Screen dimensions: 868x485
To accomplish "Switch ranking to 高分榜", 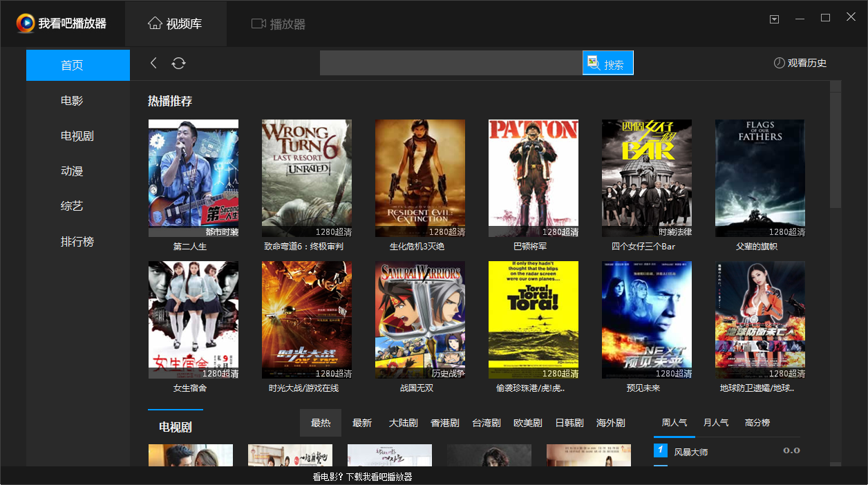I will (757, 422).
